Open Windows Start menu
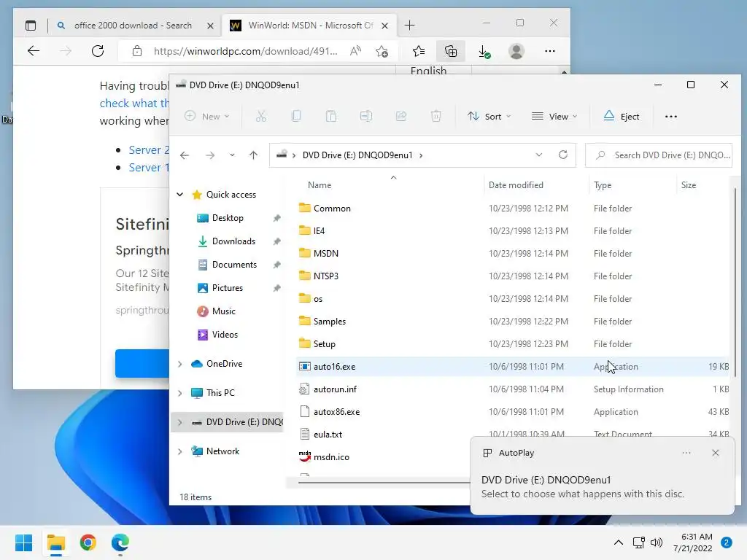 point(23,542)
